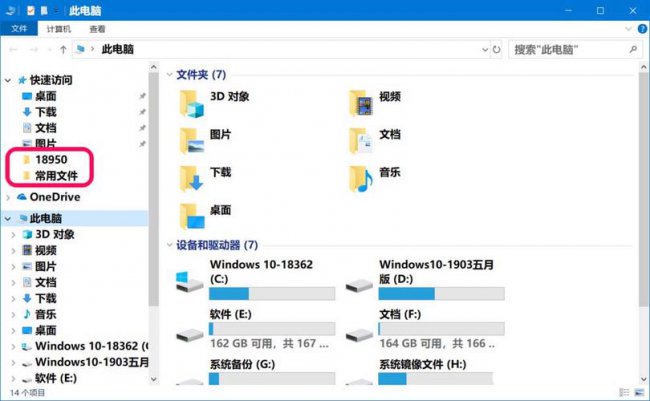Image resolution: width=650 pixels, height=401 pixels.
Task: Expand the 视频 node in sidebar
Action: click(x=14, y=251)
